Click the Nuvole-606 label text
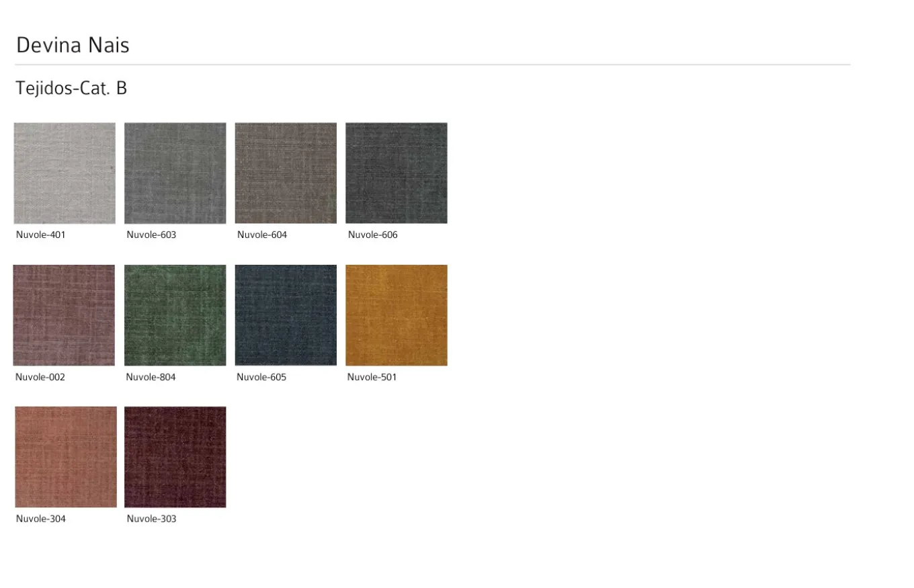 373,235
